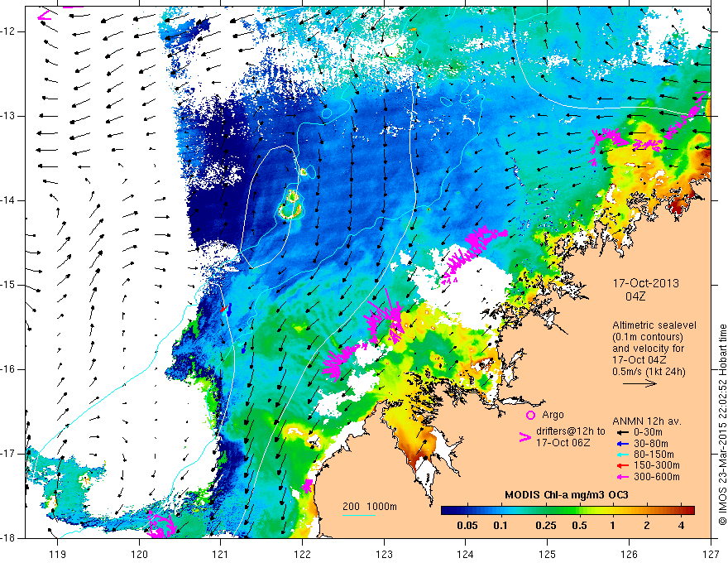Click the longitude axis label '119'
This screenshot has width=728, height=563.
[58, 554]
